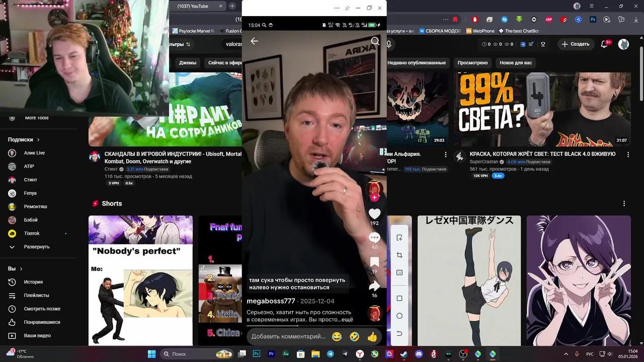Click the red bookmark icon in address bar
This screenshot has width=644, height=362.
pos(455,20)
